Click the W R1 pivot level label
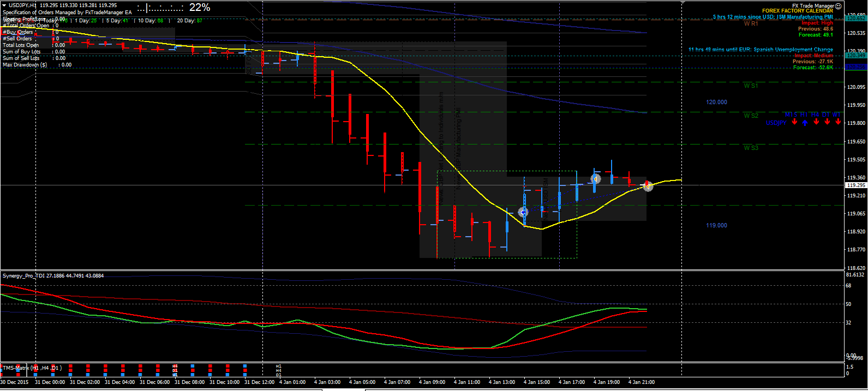 (x=751, y=24)
